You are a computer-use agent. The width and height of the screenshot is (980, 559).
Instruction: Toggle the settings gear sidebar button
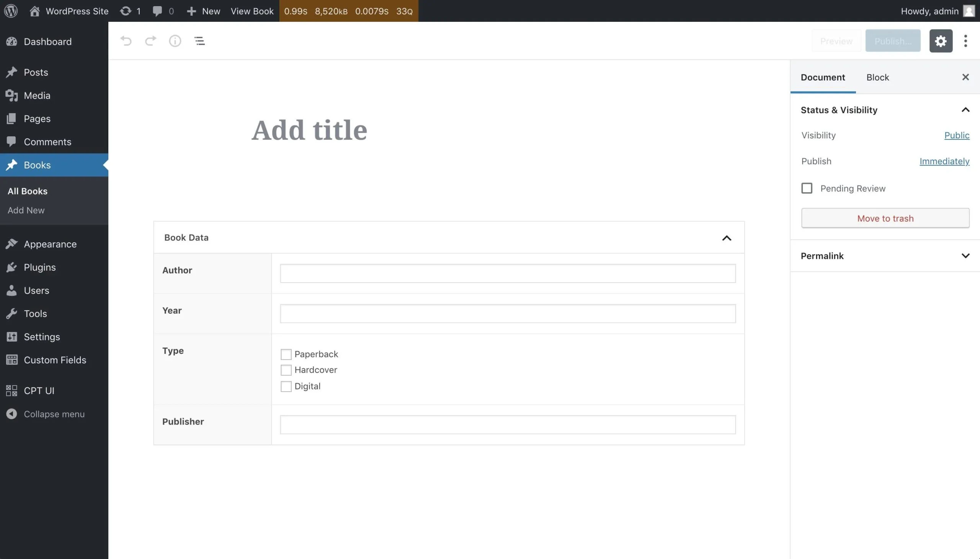[x=941, y=41]
